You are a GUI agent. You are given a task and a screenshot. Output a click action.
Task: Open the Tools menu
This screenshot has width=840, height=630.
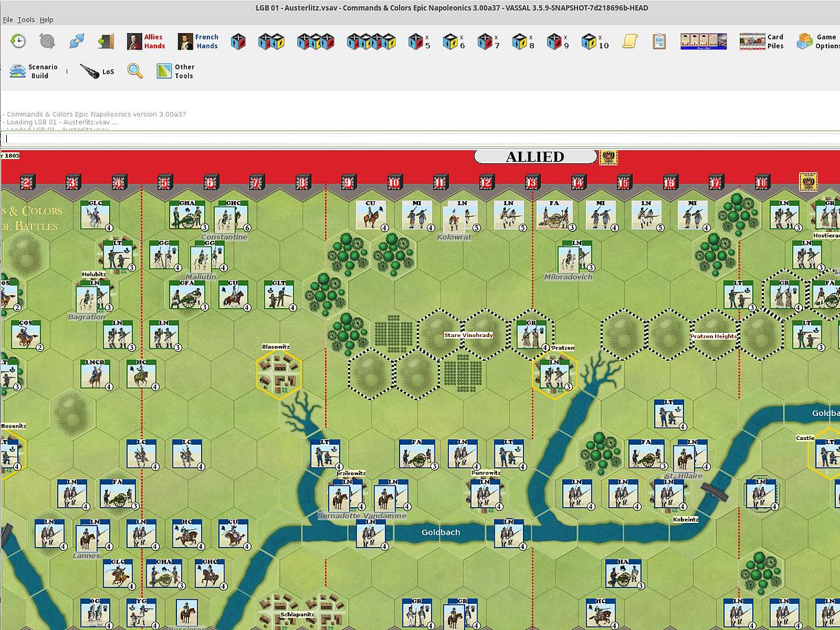[x=26, y=19]
